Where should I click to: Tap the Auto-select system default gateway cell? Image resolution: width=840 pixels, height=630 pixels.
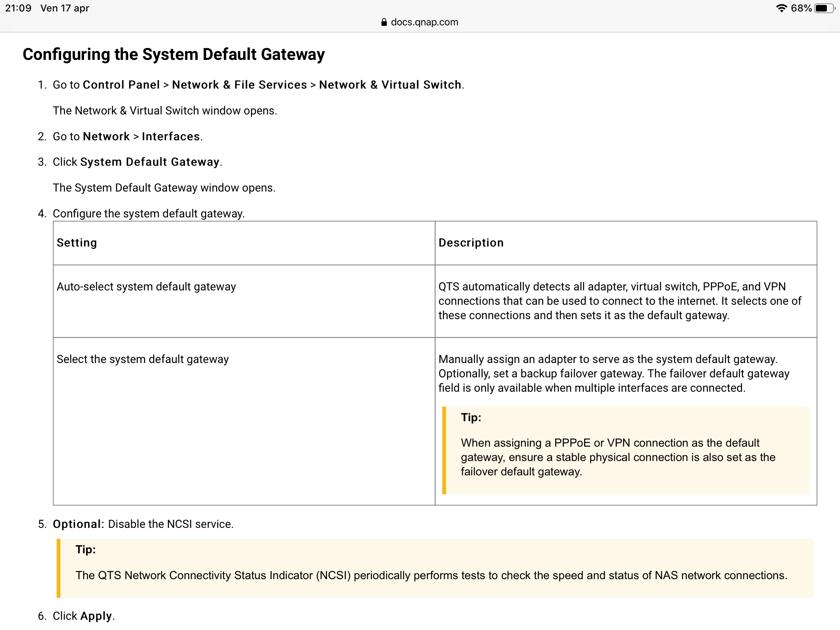tap(146, 287)
